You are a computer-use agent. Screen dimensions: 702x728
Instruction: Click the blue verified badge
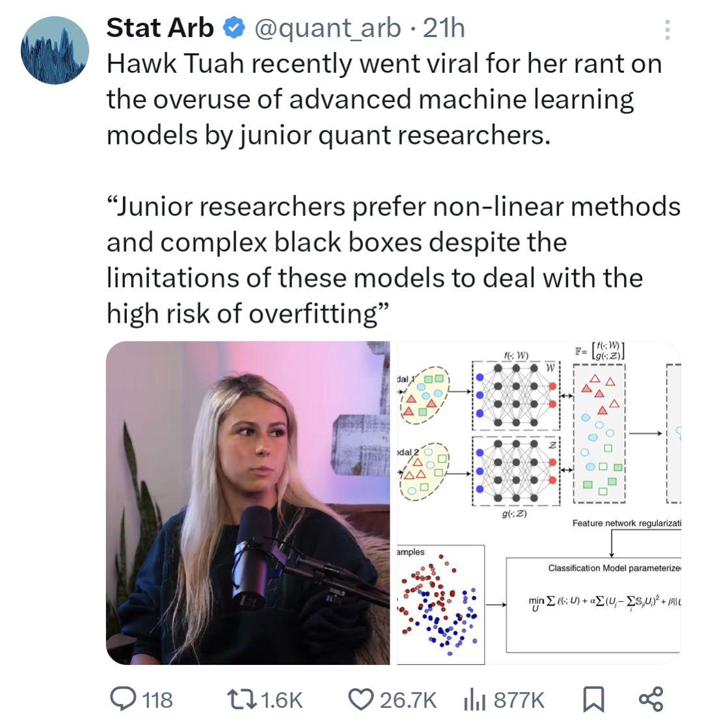pos(234,28)
